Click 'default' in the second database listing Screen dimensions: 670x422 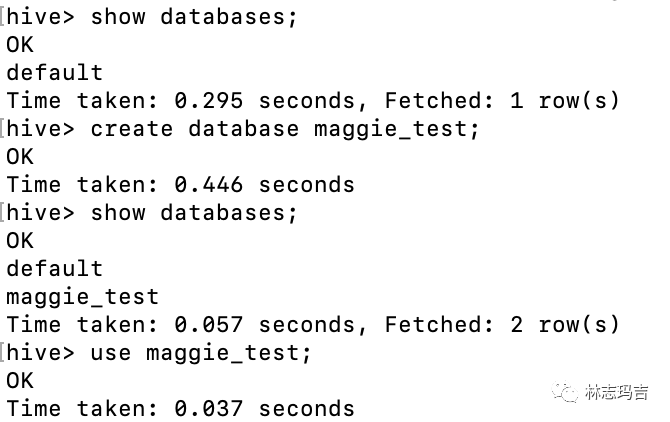[54, 269]
